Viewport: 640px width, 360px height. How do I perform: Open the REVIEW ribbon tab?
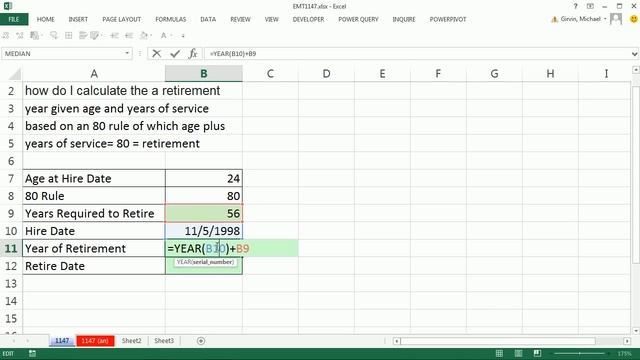click(240, 19)
